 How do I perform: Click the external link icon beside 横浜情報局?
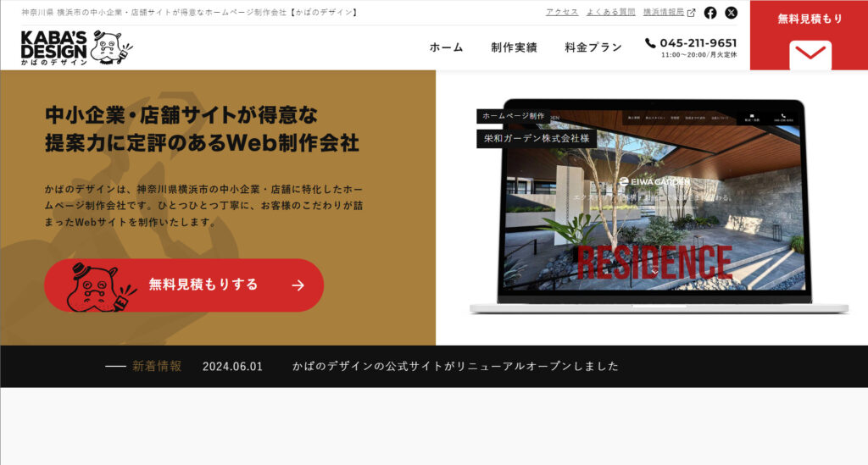[692, 13]
